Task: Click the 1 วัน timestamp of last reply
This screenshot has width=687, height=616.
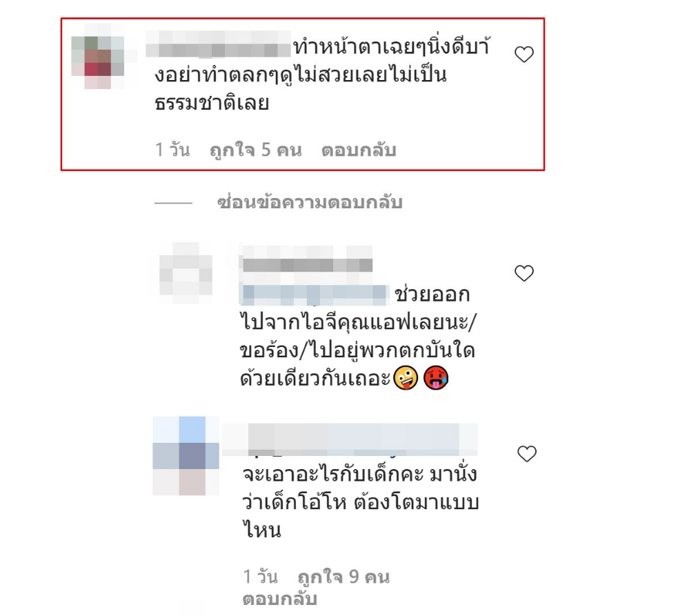Action: pos(260,577)
